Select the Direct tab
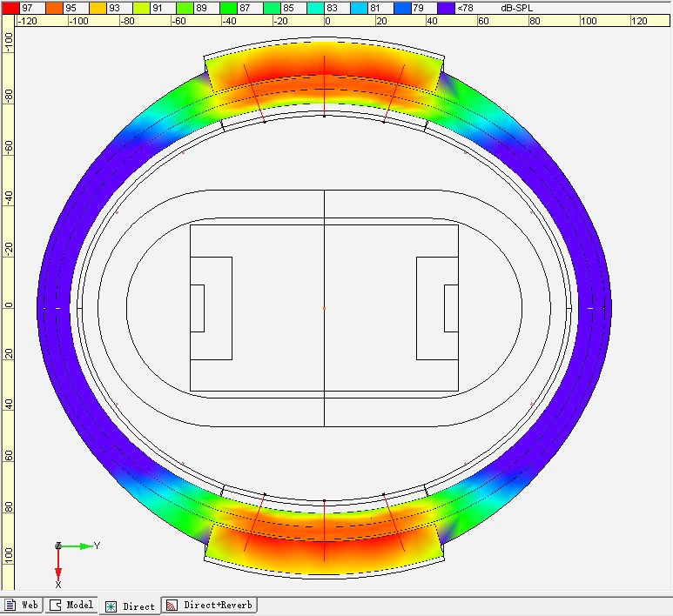The image size is (673, 616). 130,606
